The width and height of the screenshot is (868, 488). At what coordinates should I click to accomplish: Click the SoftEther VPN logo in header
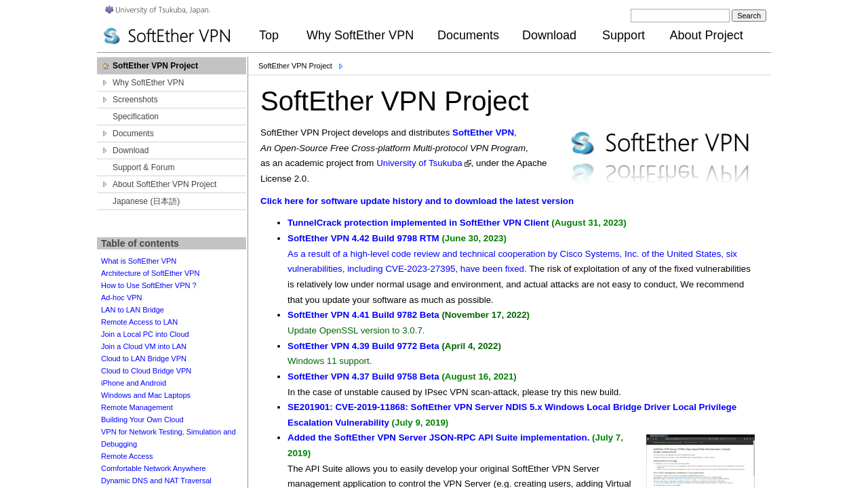pyautogui.click(x=167, y=36)
